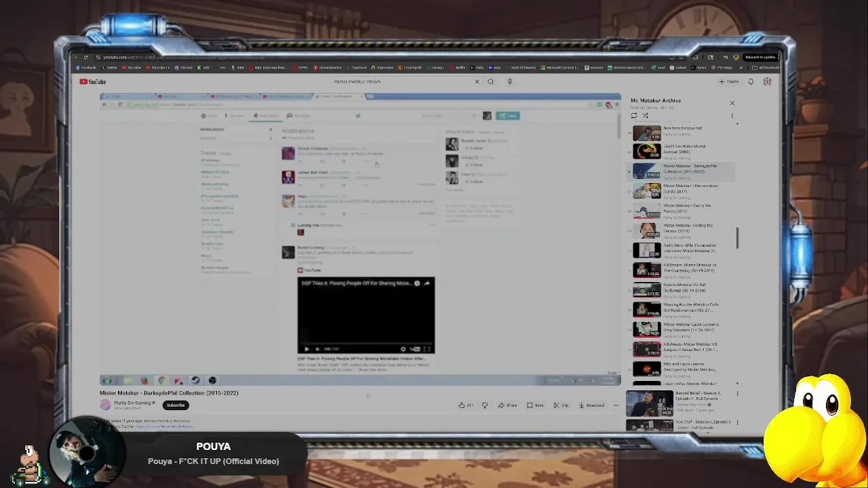The image size is (868, 488).
Task: Open more actions menu beside Download
Action: (x=616, y=405)
